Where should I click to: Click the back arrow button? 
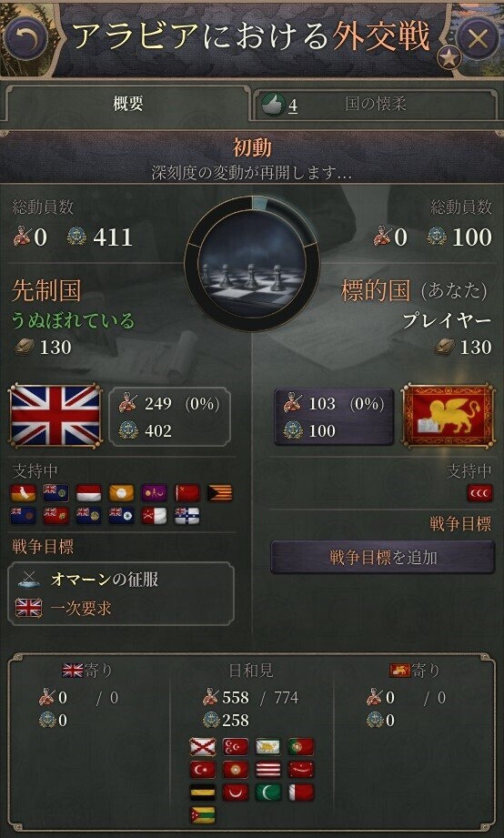25,37
